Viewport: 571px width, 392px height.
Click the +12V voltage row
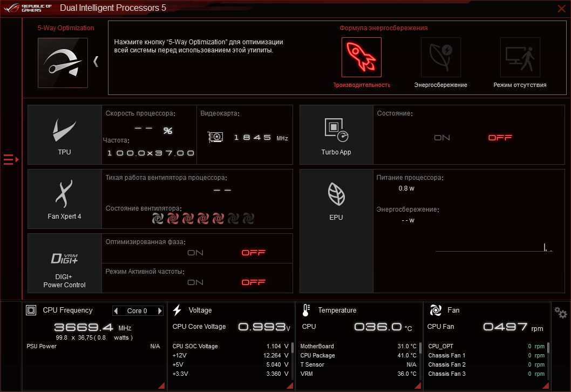click(230, 355)
